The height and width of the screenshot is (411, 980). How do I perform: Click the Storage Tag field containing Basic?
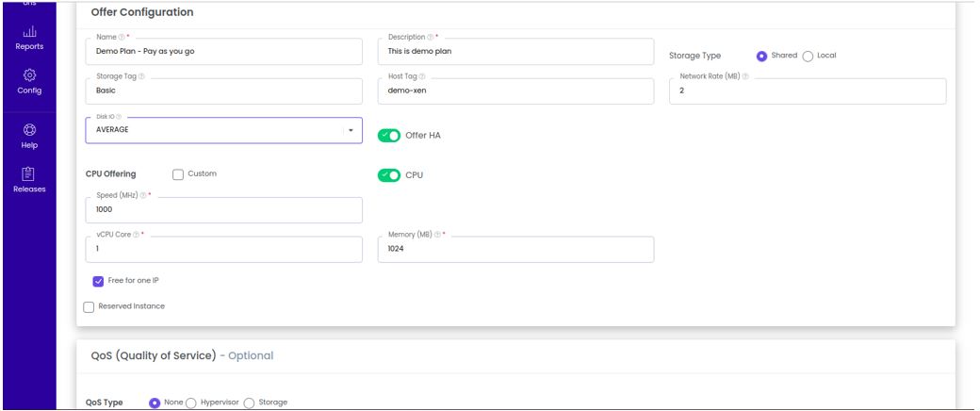point(223,90)
